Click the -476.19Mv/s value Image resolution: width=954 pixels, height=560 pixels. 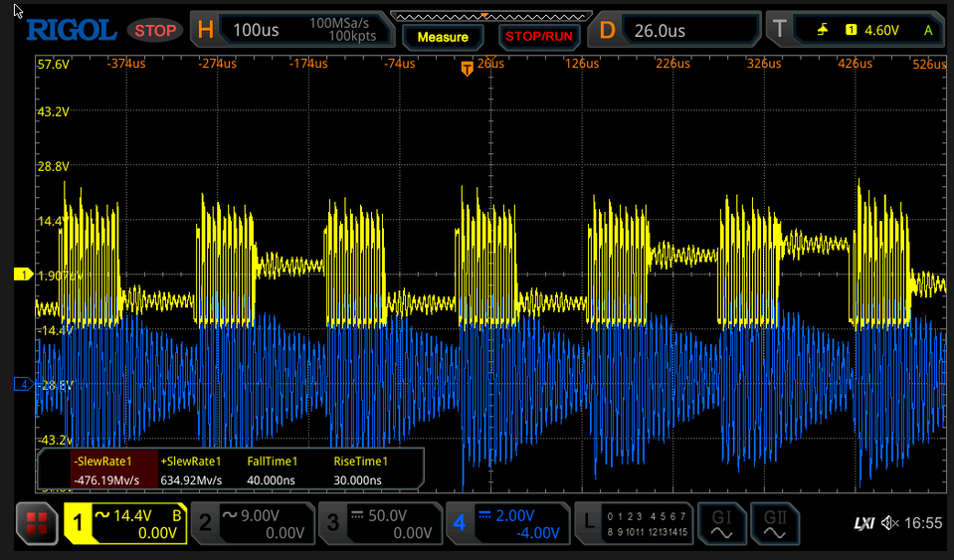[x=105, y=480]
